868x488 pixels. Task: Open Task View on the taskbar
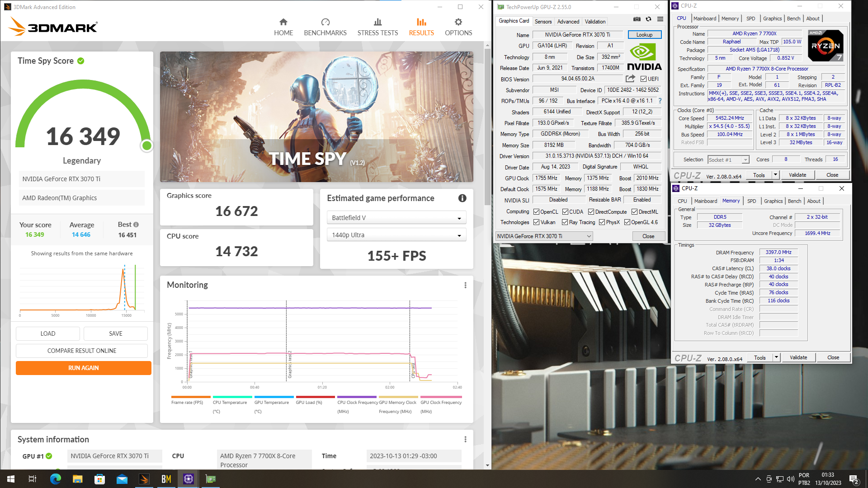click(x=33, y=479)
